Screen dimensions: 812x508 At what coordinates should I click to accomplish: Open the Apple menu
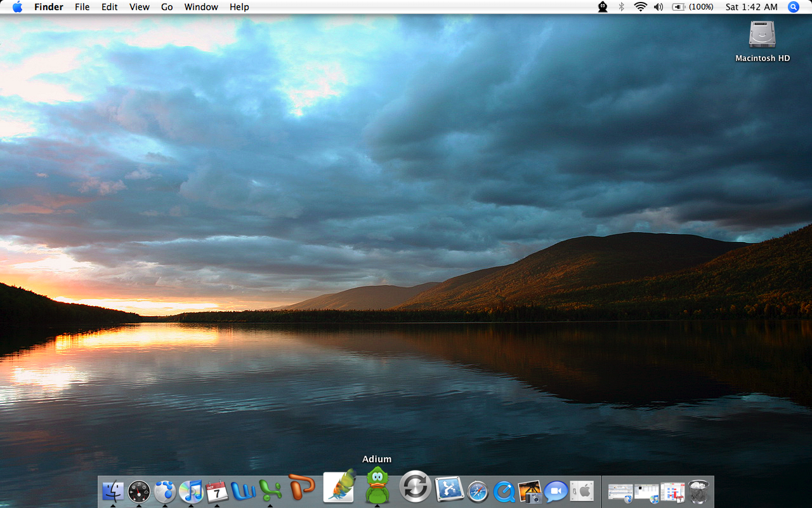click(17, 7)
